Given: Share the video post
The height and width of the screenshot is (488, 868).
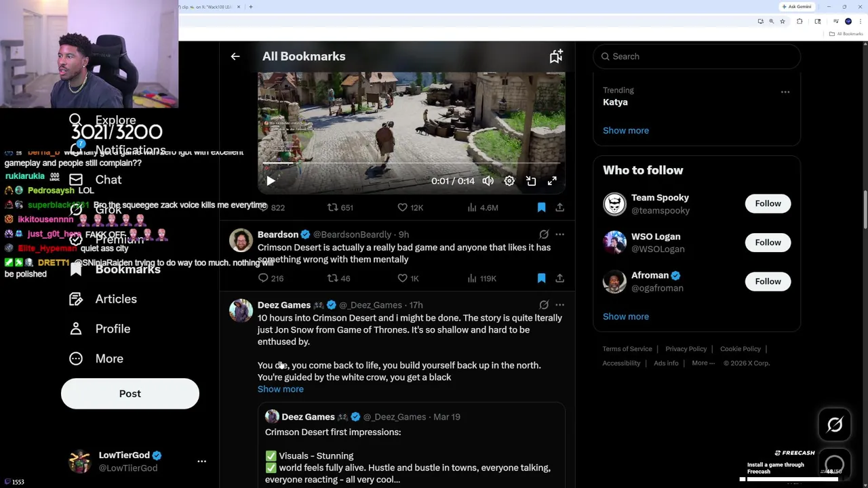Looking at the screenshot, I should pyautogui.click(x=559, y=207).
